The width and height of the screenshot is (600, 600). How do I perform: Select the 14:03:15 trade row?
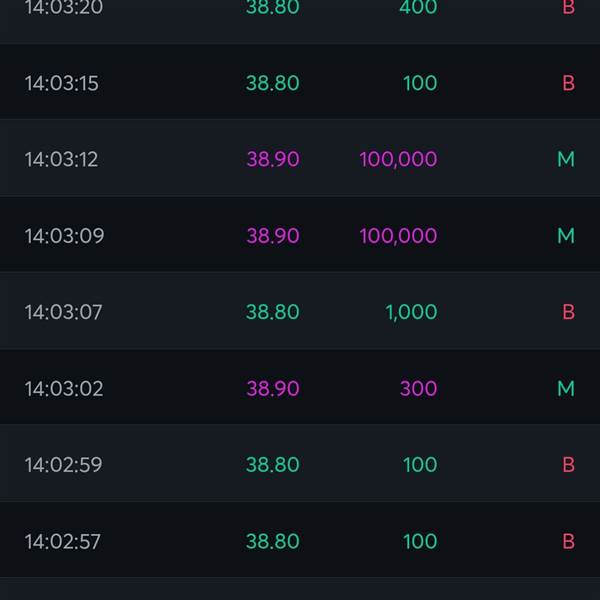tap(300, 82)
